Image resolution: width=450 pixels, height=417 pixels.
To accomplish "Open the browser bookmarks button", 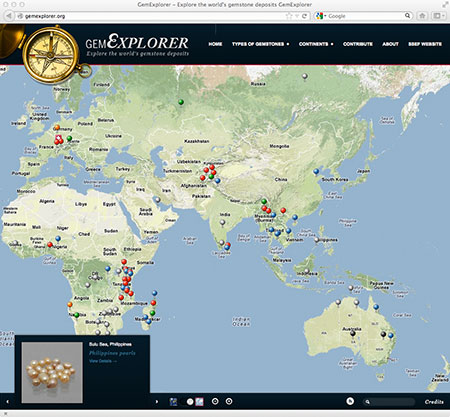I will pyautogui.click(x=438, y=16).
